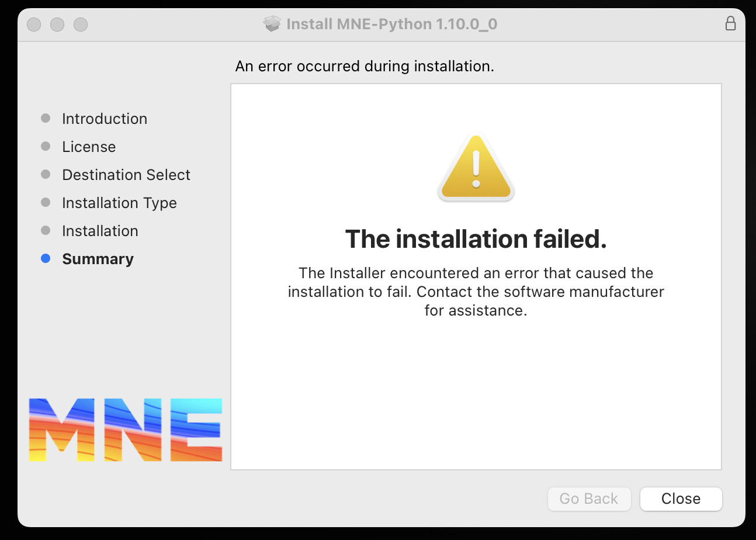Viewport: 756px width, 540px height.
Task: Click the package icon beside installer title
Action: point(272,24)
